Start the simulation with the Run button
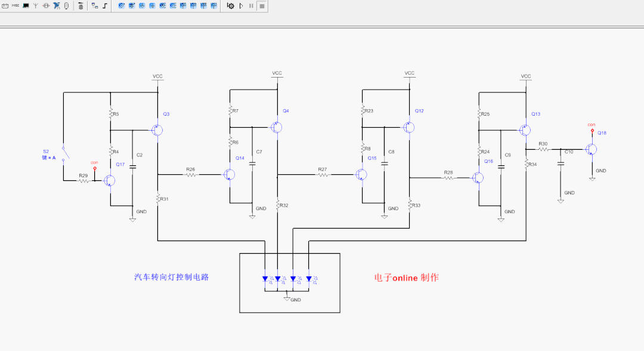Image resolution: width=644 pixels, height=351 pixels. click(x=241, y=5)
